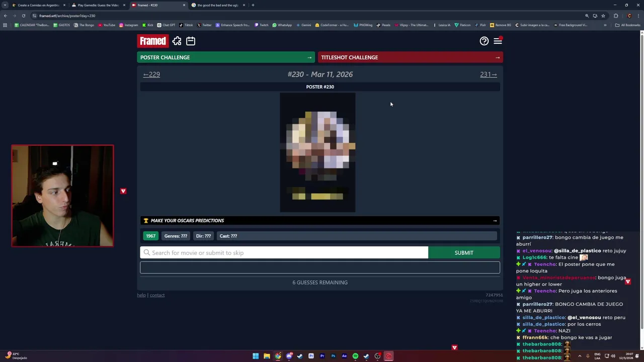Open File Explorer from the taskbar

[x=267, y=356]
